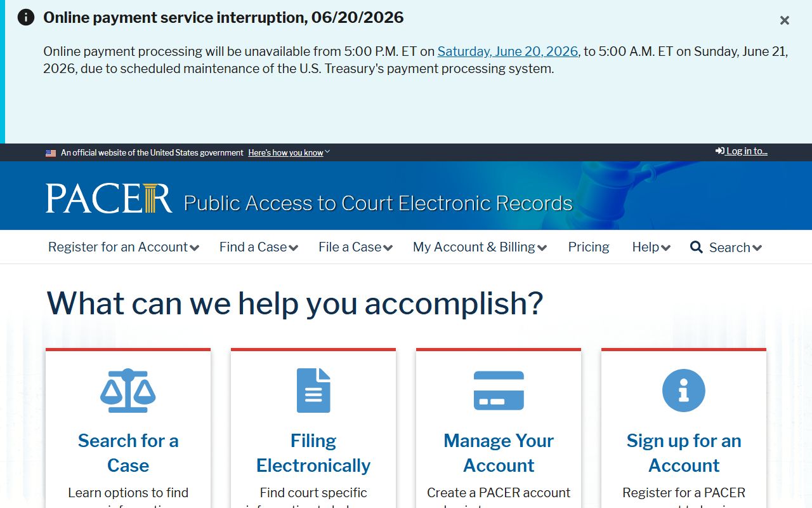Click the scales of justice icon

pyautogui.click(x=128, y=391)
